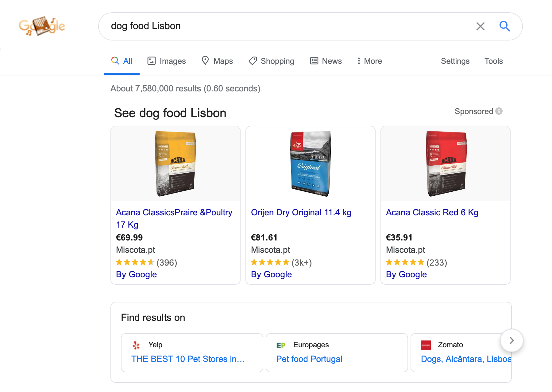The height and width of the screenshot is (392, 552).
Task: Click Miscota.pt under the €35.91 price
Action: tap(405, 250)
